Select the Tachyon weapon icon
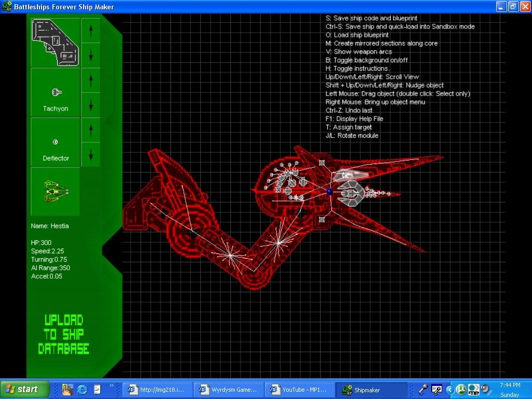The height and width of the screenshot is (399, 532). pyautogui.click(x=57, y=92)
